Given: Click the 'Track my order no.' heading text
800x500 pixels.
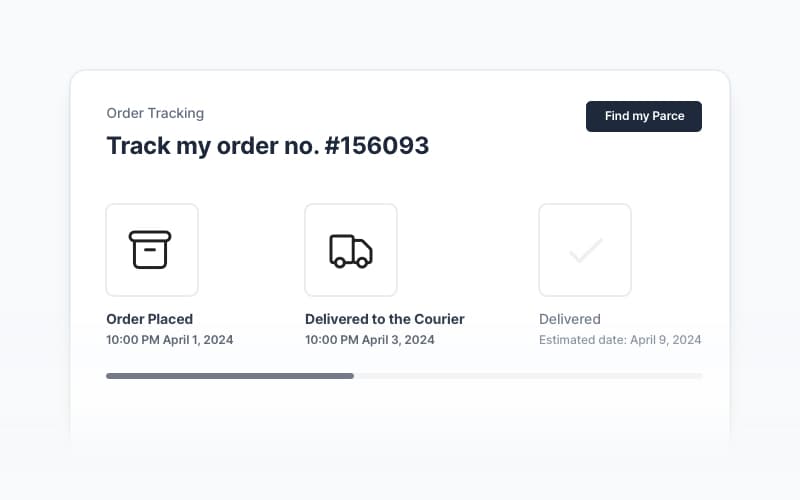Looking at the screenshot, I should pyautogui.click(x=212, y=146).
